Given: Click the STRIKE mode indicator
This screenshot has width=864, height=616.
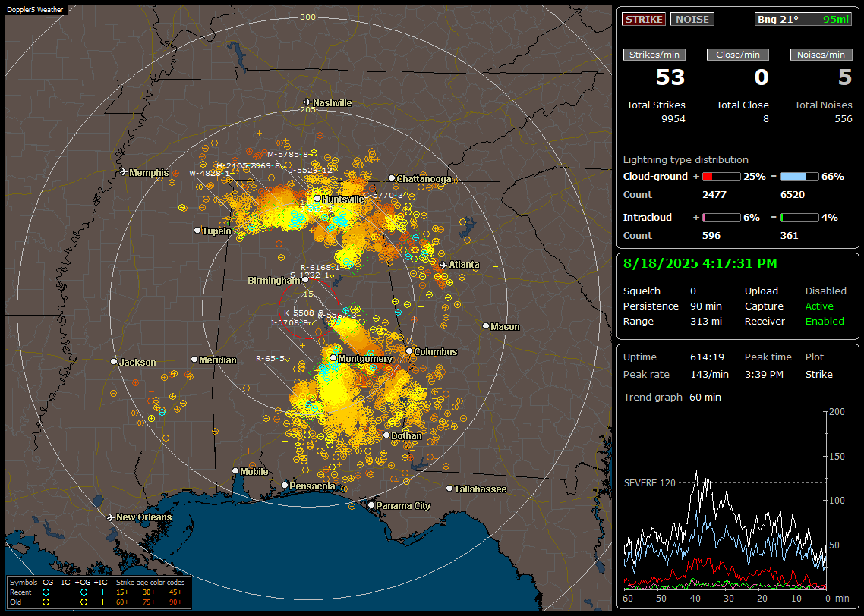Looking at the screenshot, I should [x=644, y=19].
